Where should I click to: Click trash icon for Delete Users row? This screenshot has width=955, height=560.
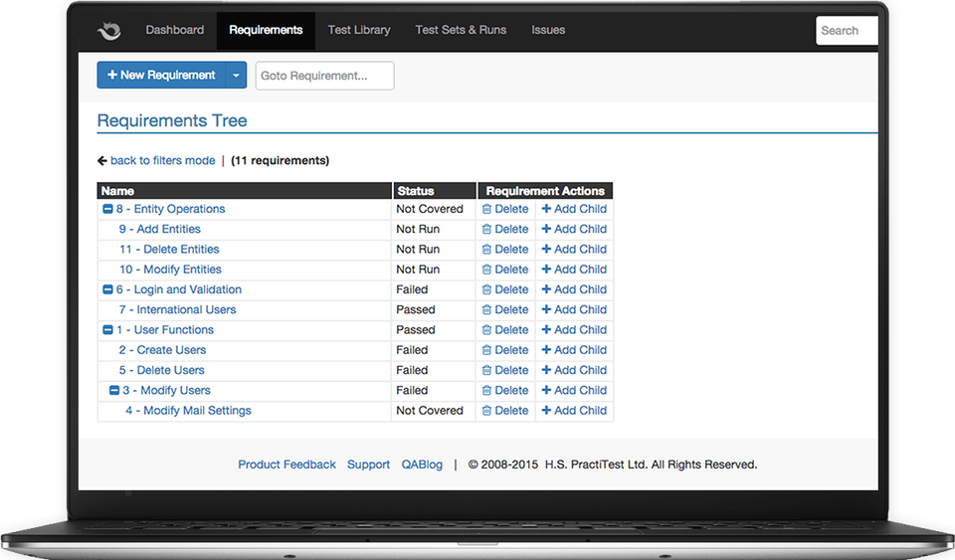coord(486,371)
